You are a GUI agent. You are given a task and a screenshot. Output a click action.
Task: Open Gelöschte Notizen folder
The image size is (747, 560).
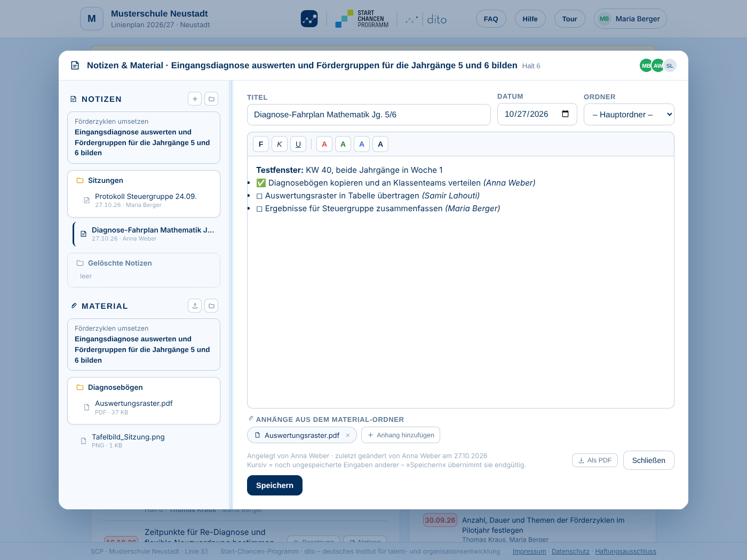120,263
